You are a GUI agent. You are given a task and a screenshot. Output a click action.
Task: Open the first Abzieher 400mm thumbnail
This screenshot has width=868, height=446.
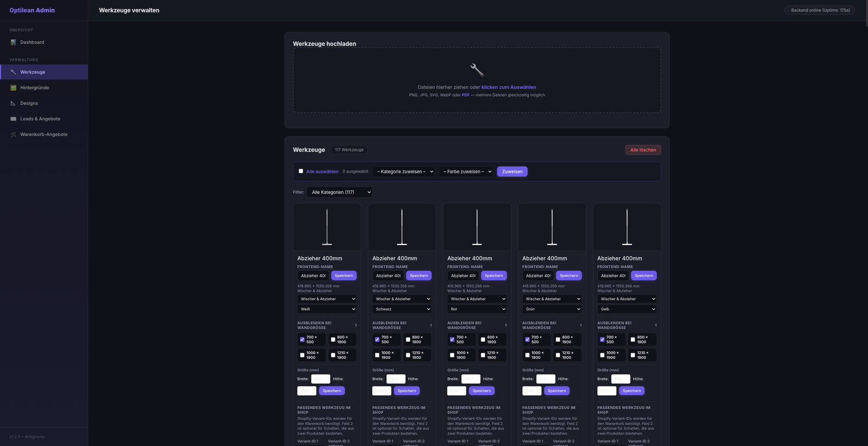pyautogui.click(x=327, y=227)
